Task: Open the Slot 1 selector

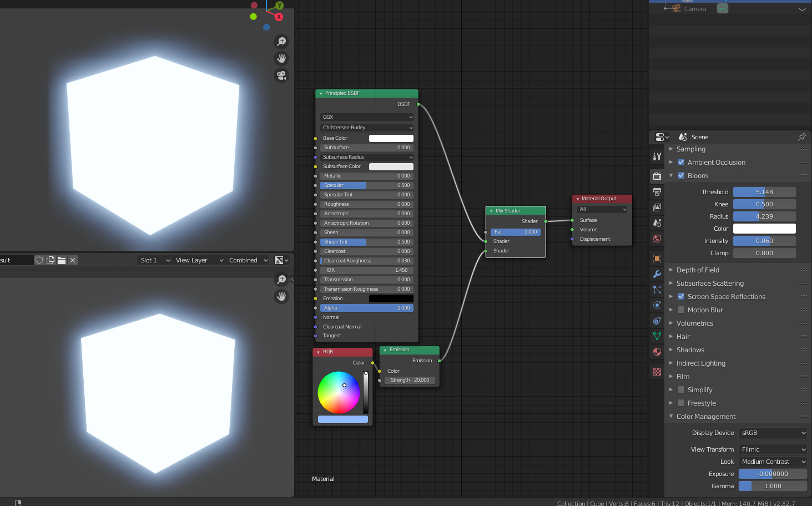Action: click(x=154, y=260)
